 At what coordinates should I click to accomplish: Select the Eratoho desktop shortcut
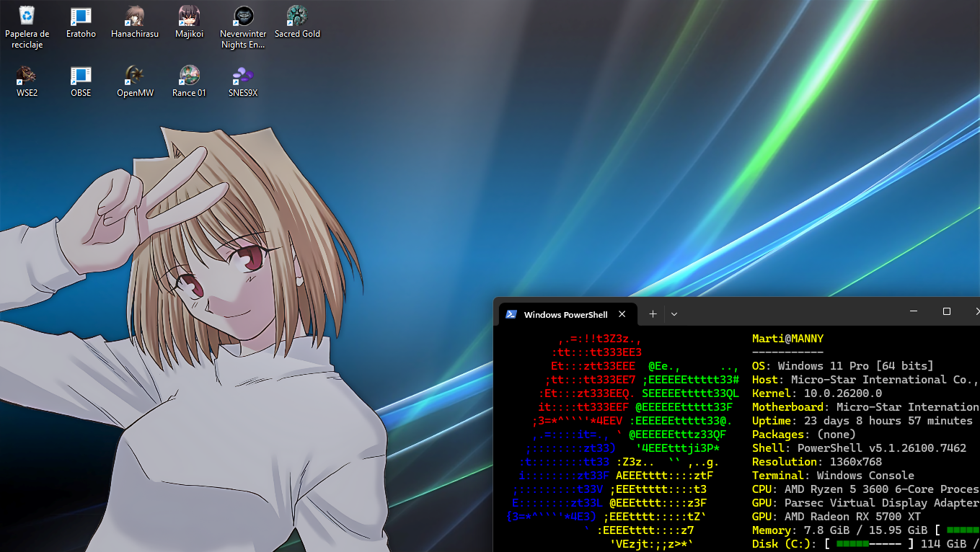tap(81, 22)
